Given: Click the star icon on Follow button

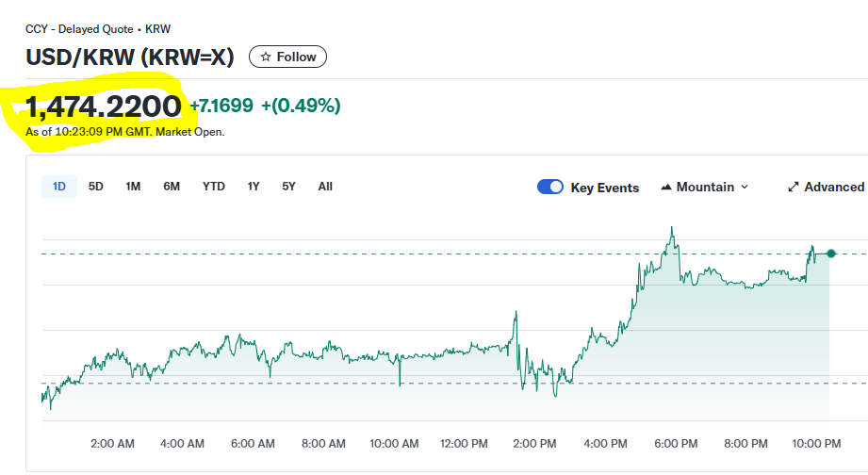Looking at the screenshot, I should [266, 57].
